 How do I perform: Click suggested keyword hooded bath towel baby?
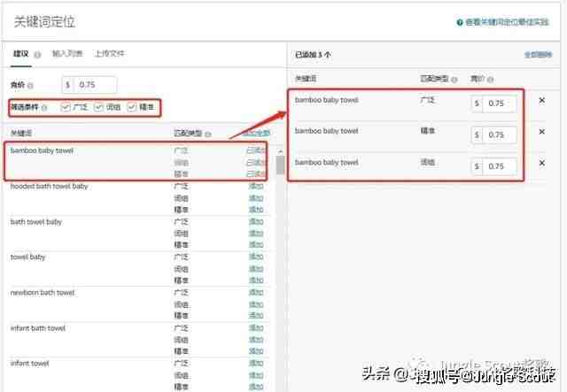tap(50, 187)
